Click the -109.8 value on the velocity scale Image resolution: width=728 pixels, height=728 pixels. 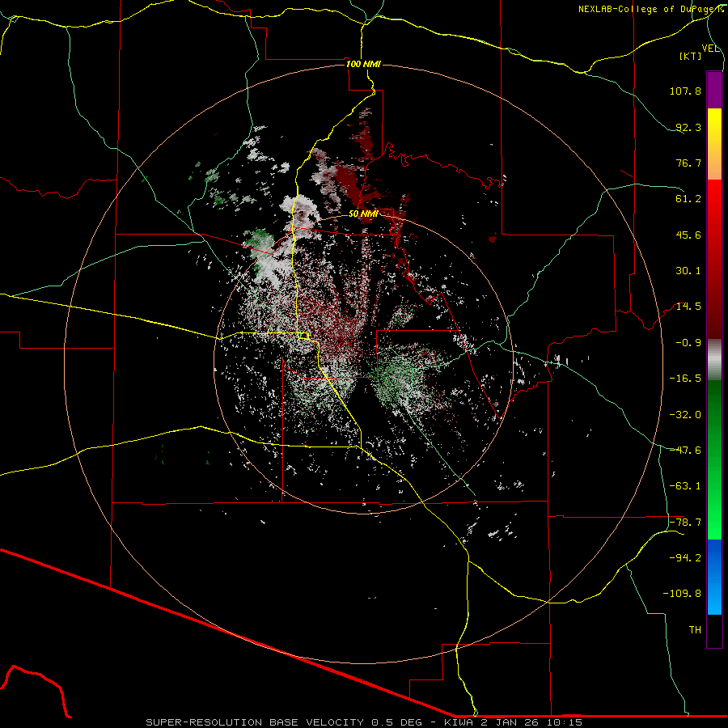[682, 594]
